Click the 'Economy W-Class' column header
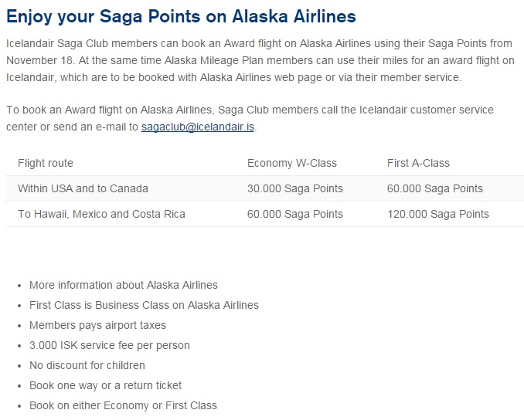Viewport: 524px width, 420px height. tap(292, 163)
